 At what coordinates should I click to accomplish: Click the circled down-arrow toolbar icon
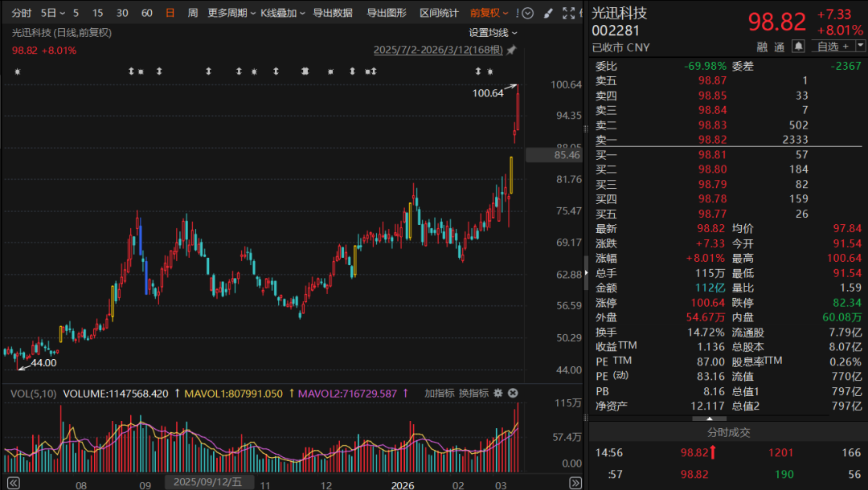(527, 13)
